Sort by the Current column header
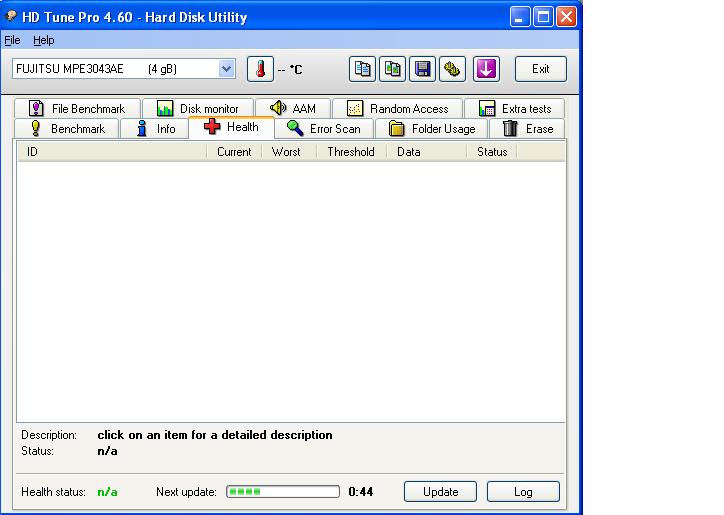The height and width of the screenshot is (515, 724). (234, 152)
